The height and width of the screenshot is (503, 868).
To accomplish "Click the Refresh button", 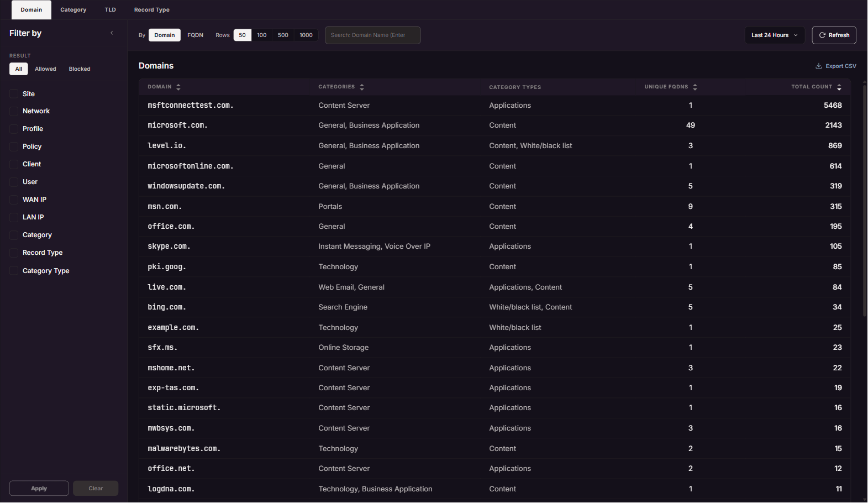I will [x=834, y=35].
